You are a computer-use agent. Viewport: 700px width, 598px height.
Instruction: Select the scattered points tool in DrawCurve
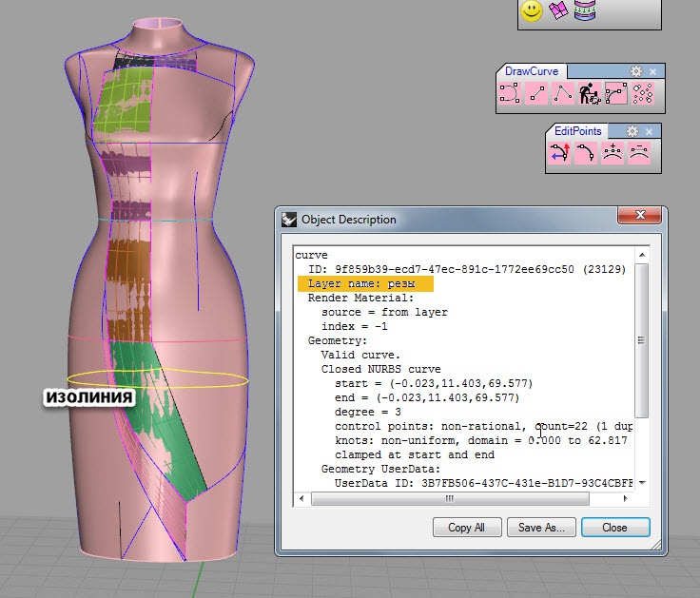tap(643, 93)
